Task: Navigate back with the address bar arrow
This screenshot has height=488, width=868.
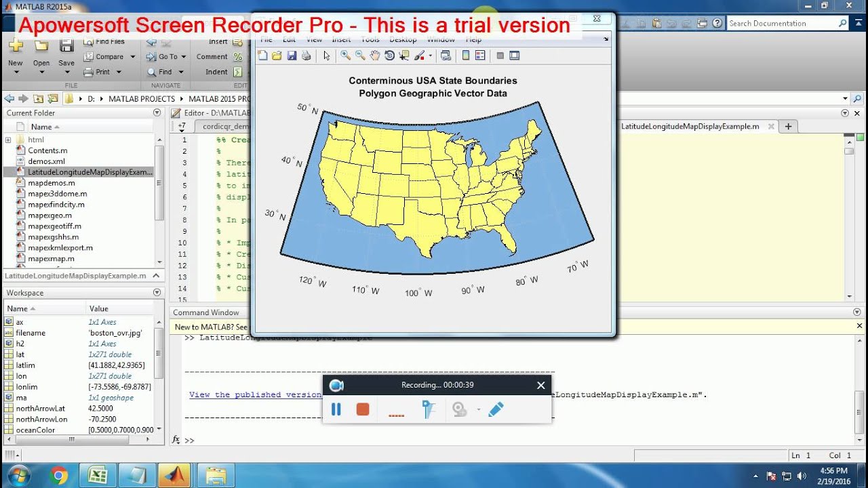Action: pos(9,99)
